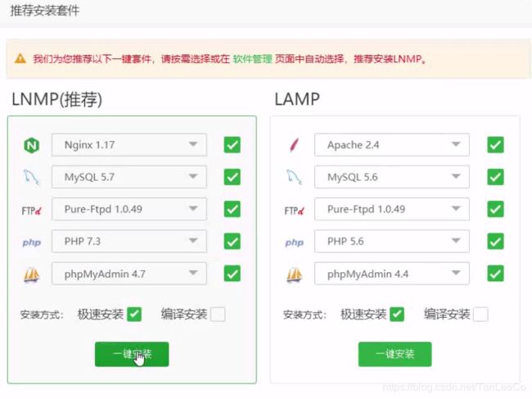This screenshot has width=532, height=399.
Task: Click the phpMyAdmin sailboat icon in LNMP
Action: point(32,274)
